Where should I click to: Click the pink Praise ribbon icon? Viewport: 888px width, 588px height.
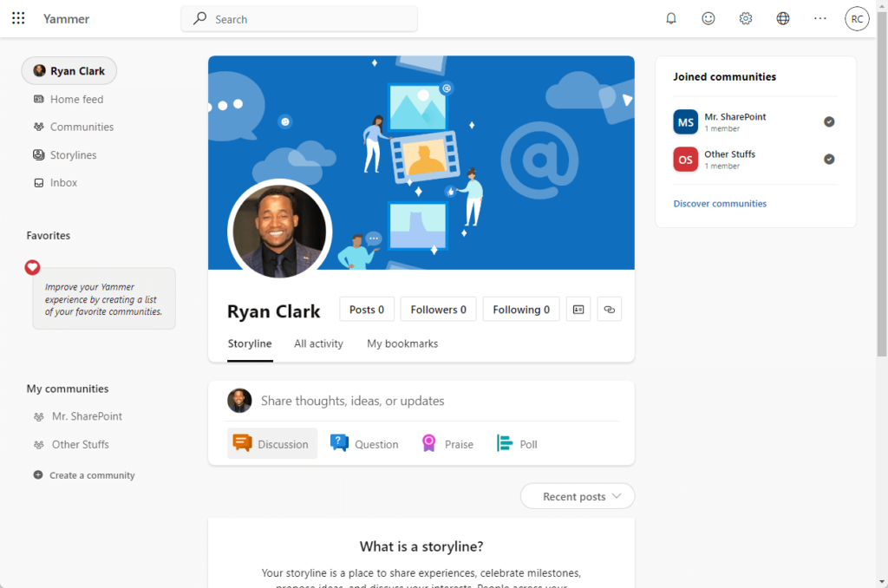428,443
